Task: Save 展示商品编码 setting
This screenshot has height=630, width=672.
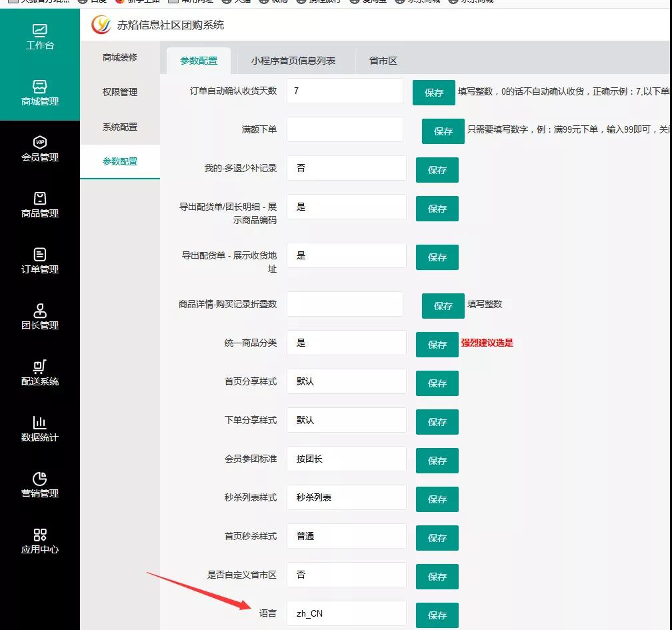Action: 437,209
